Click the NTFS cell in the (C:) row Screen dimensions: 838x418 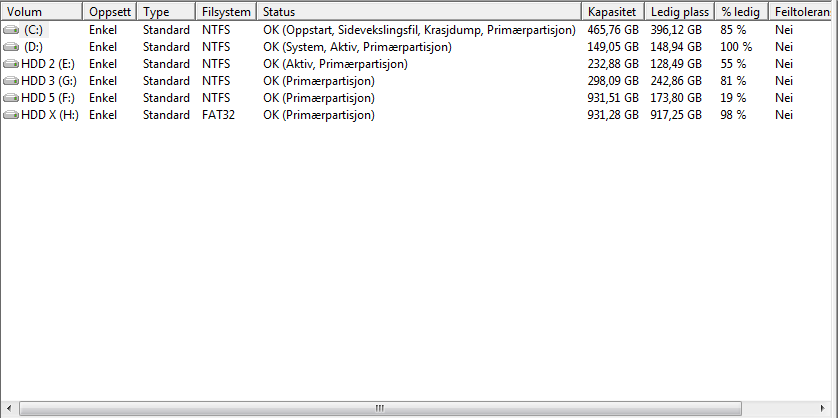pos(216,30)
